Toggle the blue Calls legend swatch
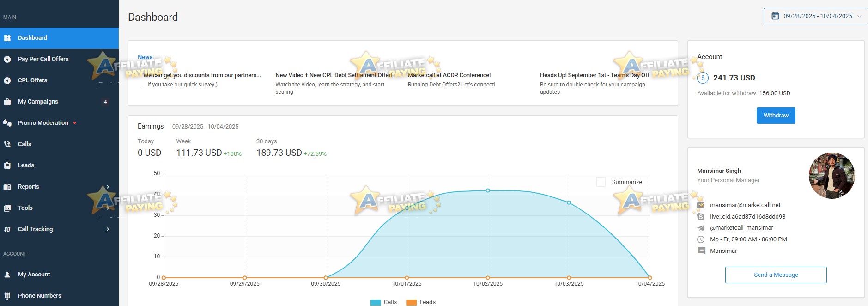The height and width of the screenshot is (306, 868). tap(376, 302)
